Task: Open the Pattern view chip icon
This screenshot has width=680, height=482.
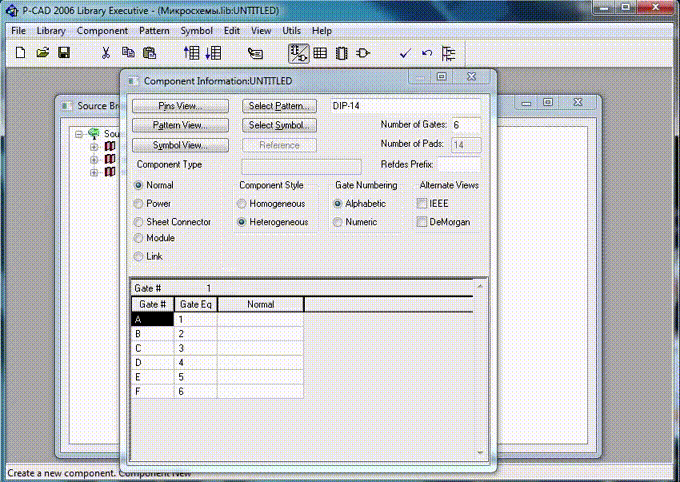Action: [341, 53]
